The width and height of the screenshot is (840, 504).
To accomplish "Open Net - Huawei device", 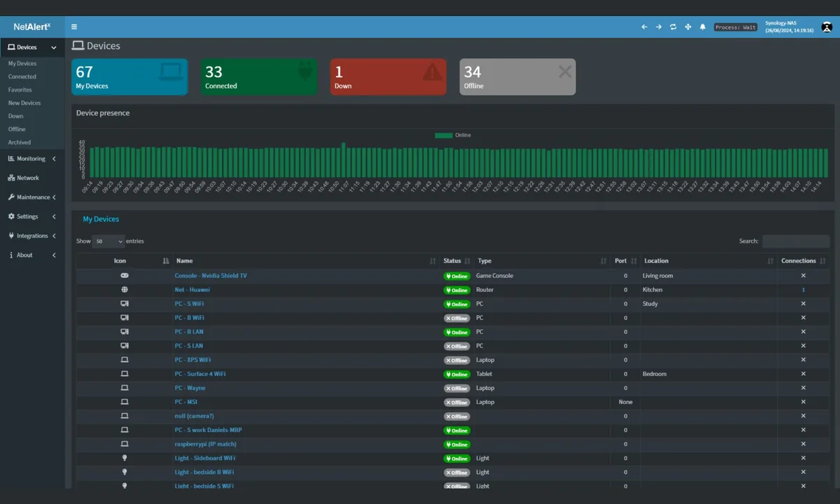I will [192, 290].
